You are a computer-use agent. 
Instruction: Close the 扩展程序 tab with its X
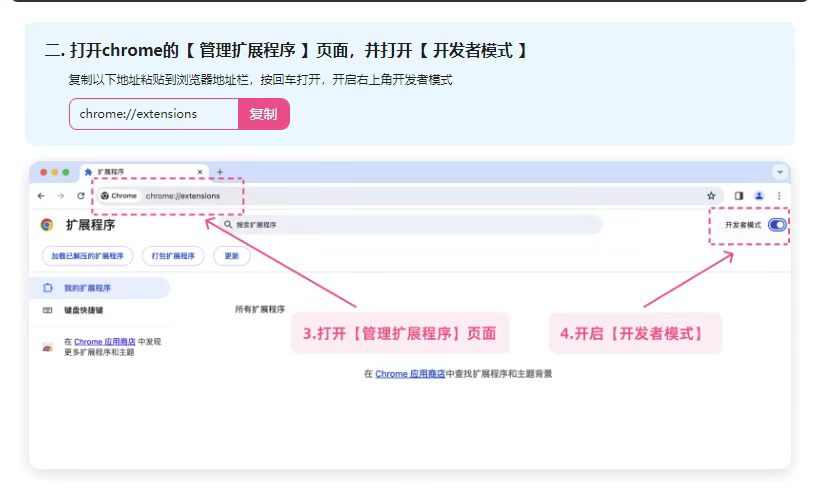pos(200,172)
